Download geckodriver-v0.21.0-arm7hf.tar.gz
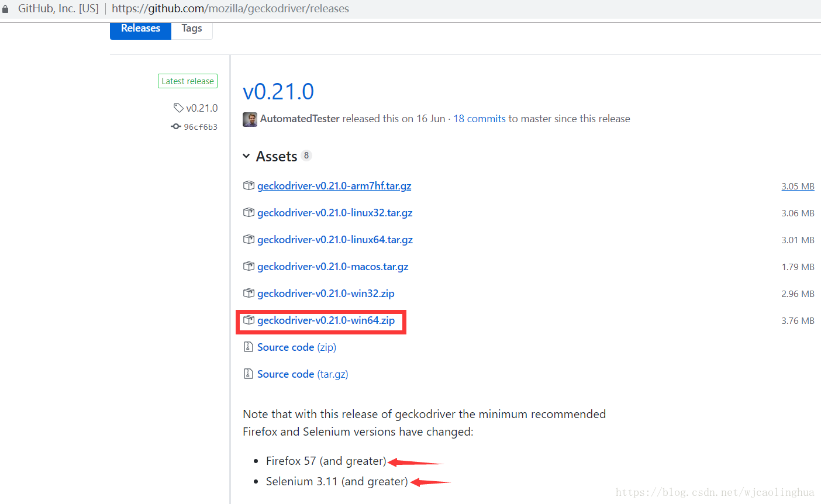 (x=334, y=186)
